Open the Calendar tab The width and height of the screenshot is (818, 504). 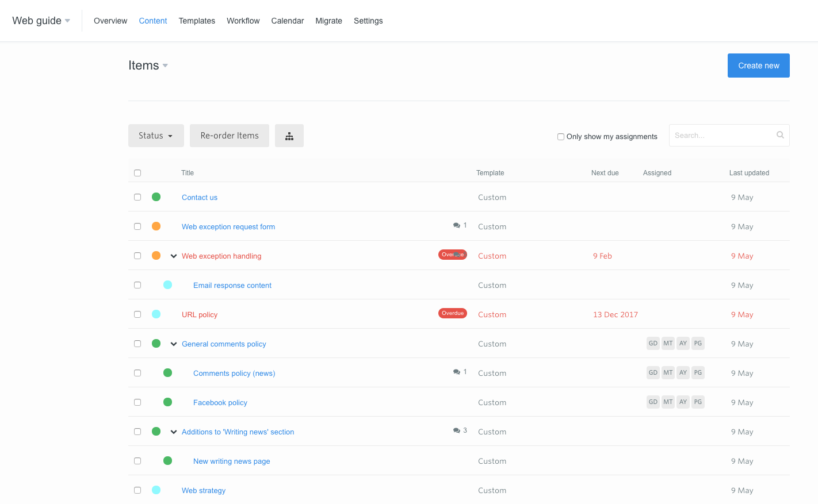coord(287,21)
